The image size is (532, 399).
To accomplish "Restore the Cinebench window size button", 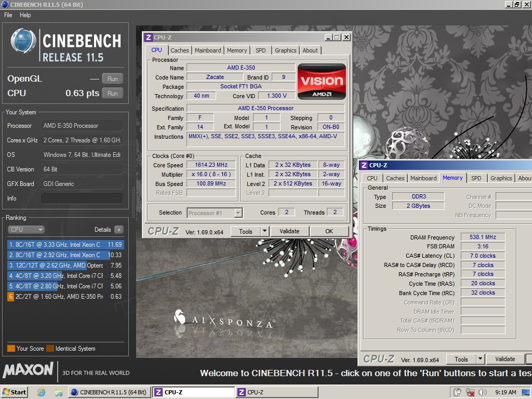I will click(x=517, y=4).
